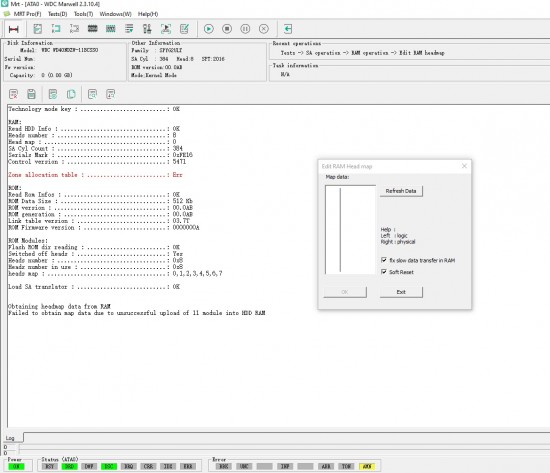Click the recent operations path text
Viewport: 550px width, 473px height.
point(362,53)
